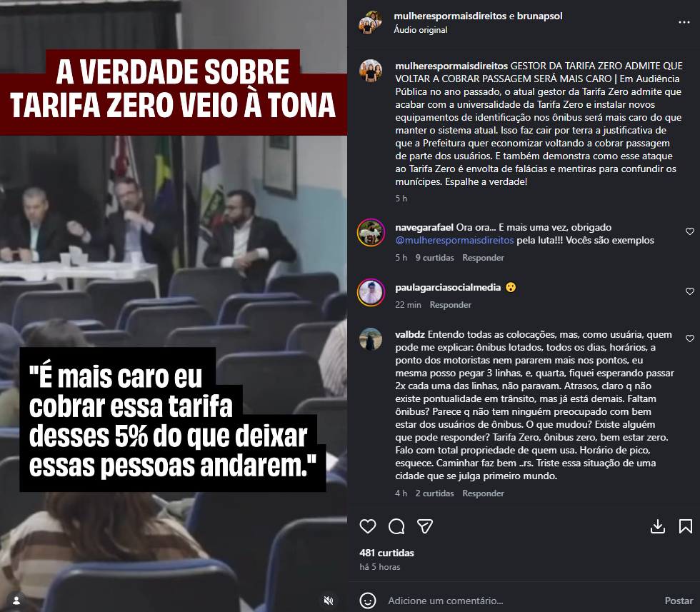The image size is (700, 612).
Task: Open the @mulherespormaisdireitos mention link
Action: pyautogui.click(x=454, y=240)
